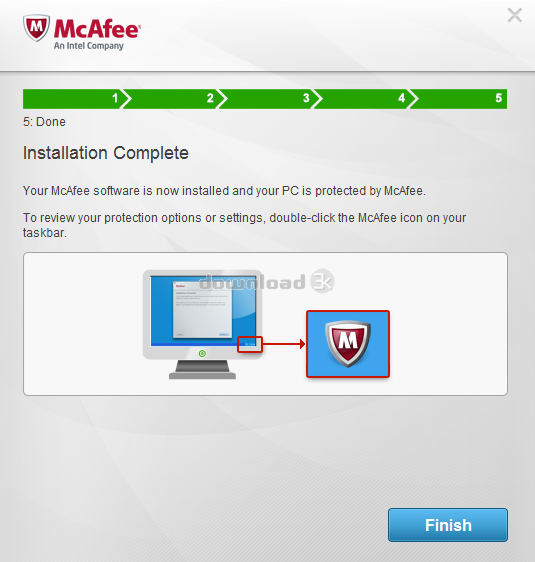Click the McAfee shield logo in header

[x=36, y=28]
